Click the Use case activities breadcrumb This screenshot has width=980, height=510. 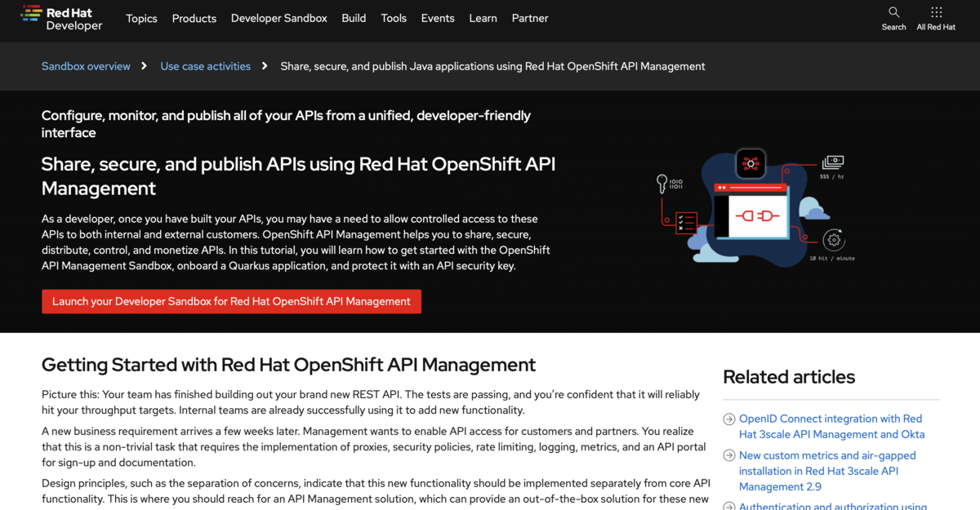coord(205,65)
